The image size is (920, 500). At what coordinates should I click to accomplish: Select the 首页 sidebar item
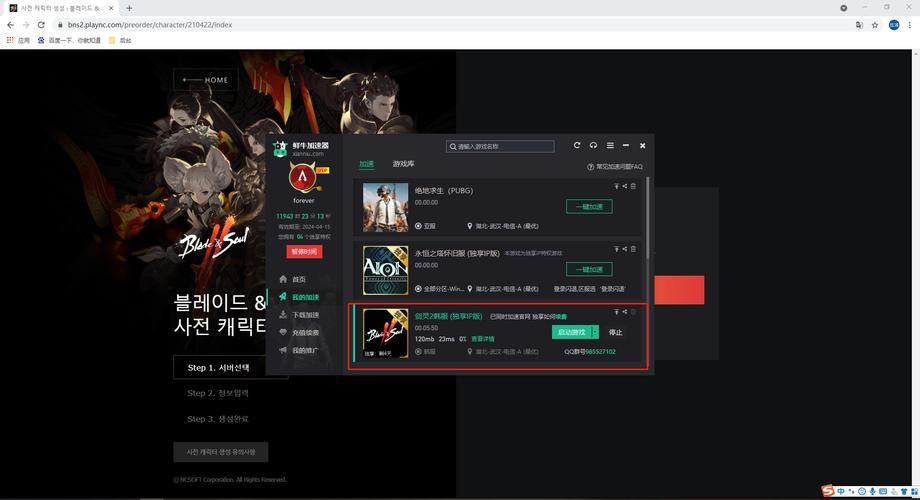point(299,279)
